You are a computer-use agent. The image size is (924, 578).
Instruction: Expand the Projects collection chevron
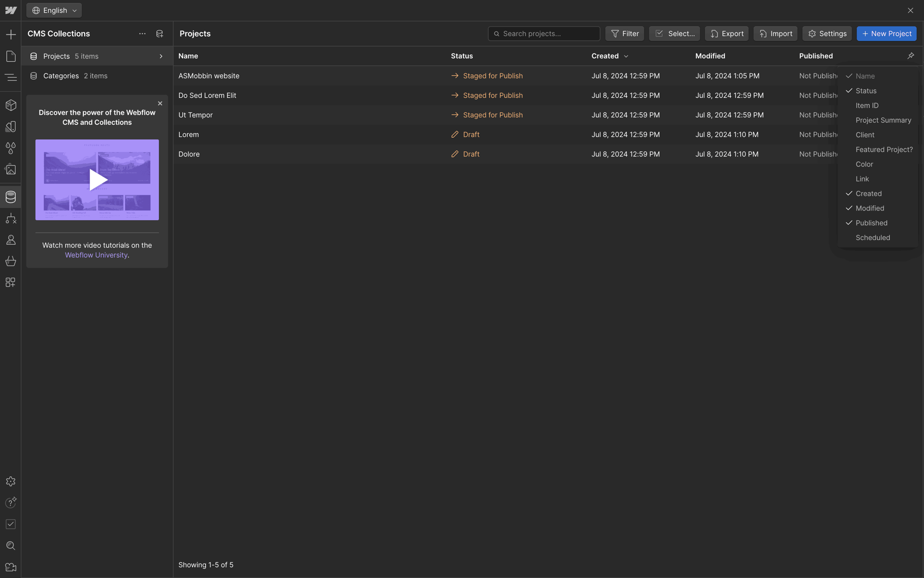point(161,56)
